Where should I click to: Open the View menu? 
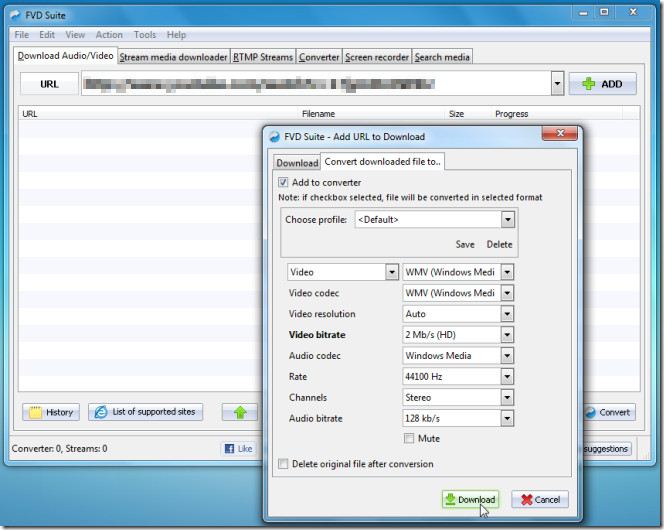point(75,35)
